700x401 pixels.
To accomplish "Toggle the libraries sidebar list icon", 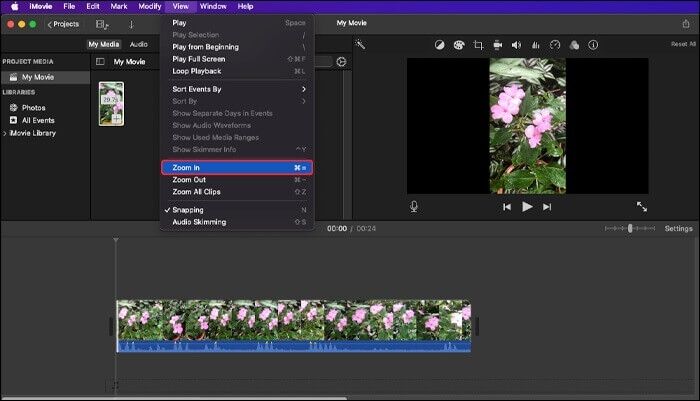I will click(x=100, y=62).
